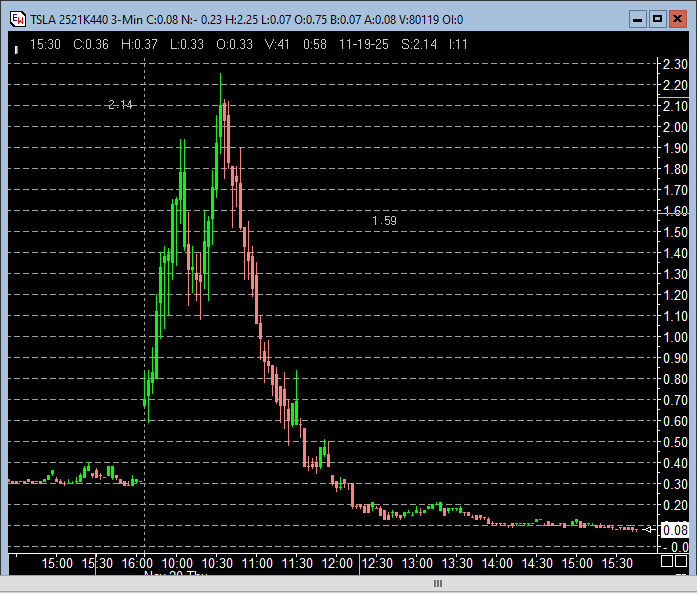Click the rightmost small square box at bottom-right
This screenshot has height=593, width=697.
coord(683,562)
